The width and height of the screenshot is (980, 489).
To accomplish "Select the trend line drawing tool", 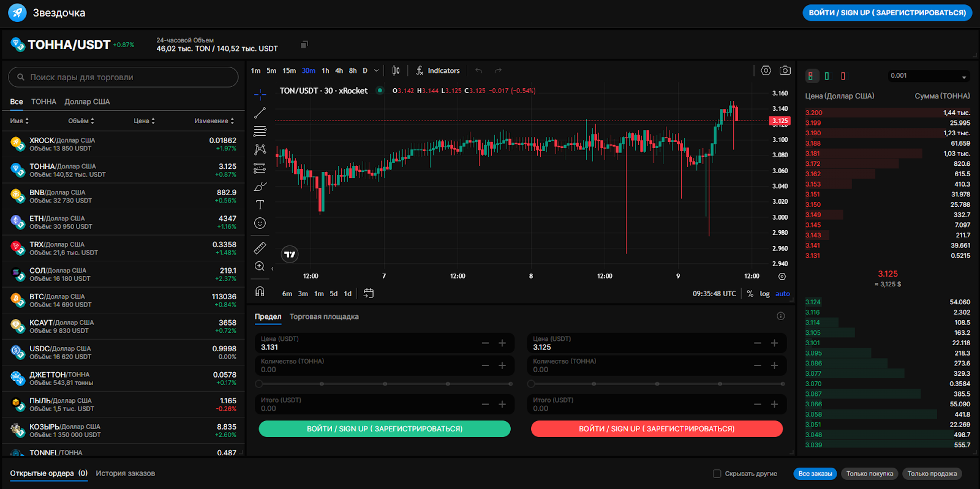I will (260, 113).
